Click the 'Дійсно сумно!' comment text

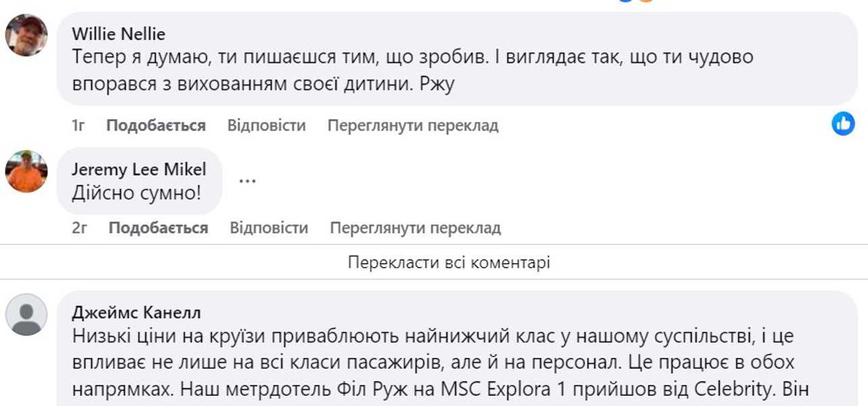click(137, 194)
